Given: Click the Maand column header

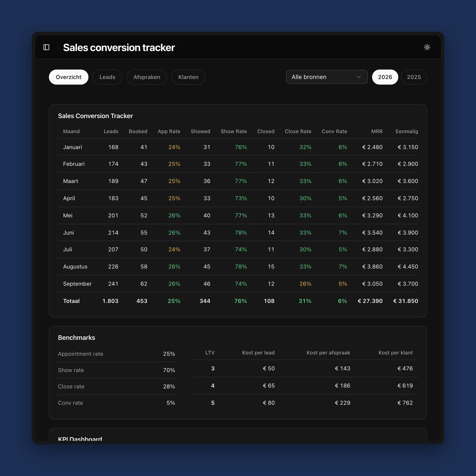Looking at the screenshot, I should pos(71,131).
